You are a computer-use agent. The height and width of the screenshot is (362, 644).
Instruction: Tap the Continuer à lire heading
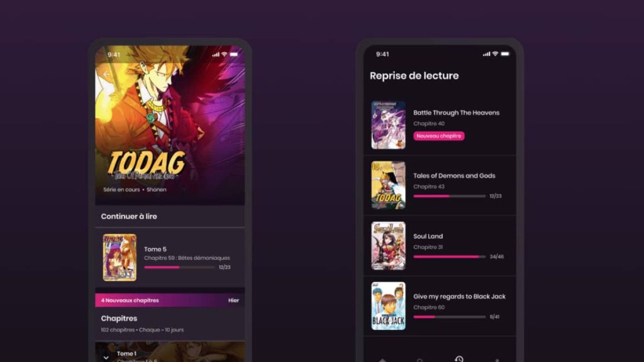click(x=129, y=216)
